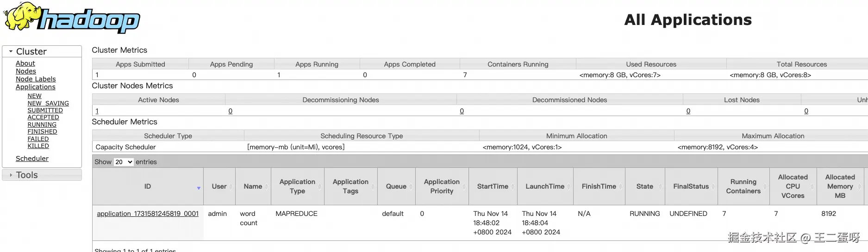Sort by Running Containers column
This screenshot has width=868, height=252.
tap(743, 186)
